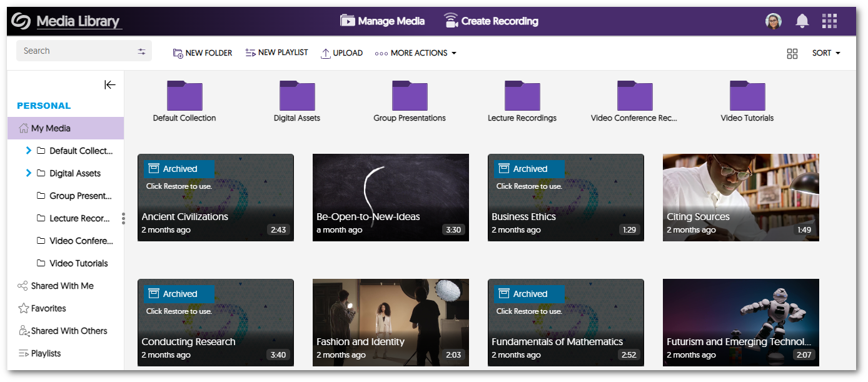Image resolution: width=868 pixels, height=382 pixels.
Task: Open the More Actions dropdown
Action: [x=415, y=53]
